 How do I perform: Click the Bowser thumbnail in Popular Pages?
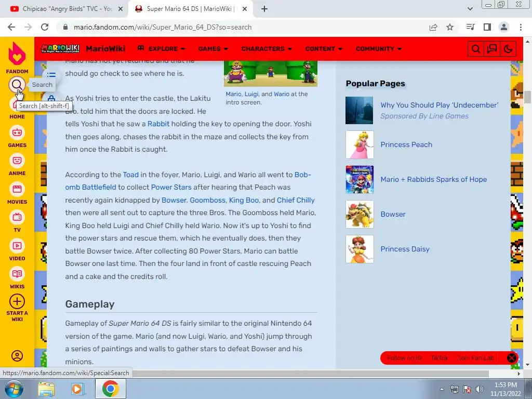[360, 215]
